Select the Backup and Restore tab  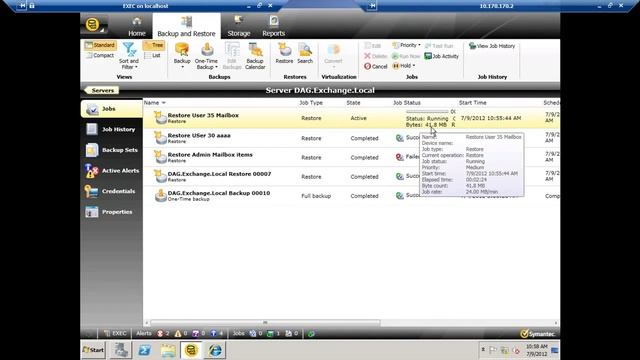186,27
